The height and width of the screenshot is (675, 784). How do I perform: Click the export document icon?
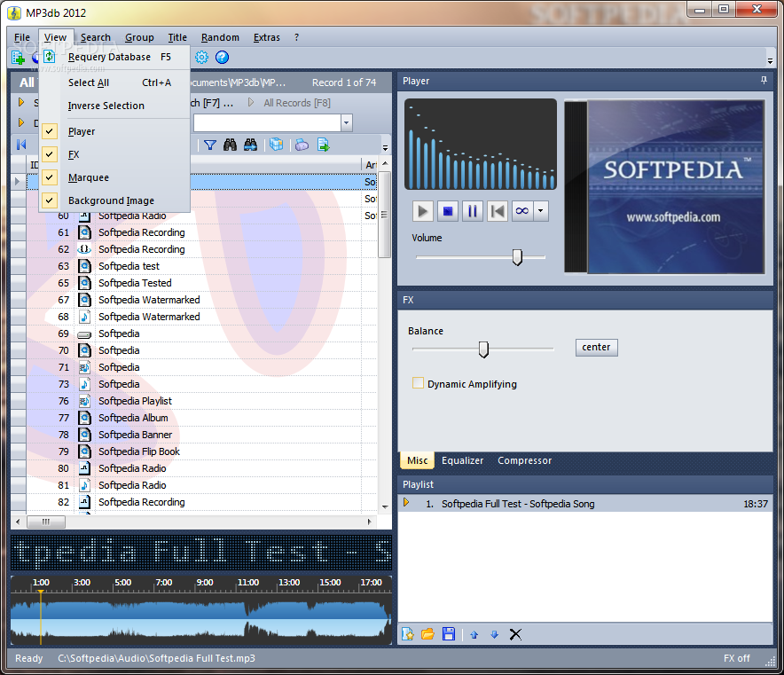(324, 145)
